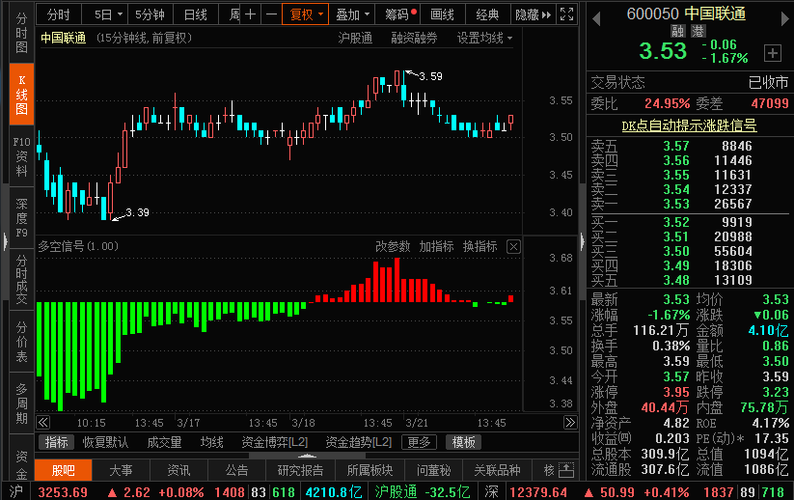
Task: Click 更多 for more indicators
Action: tap(419, 442)
